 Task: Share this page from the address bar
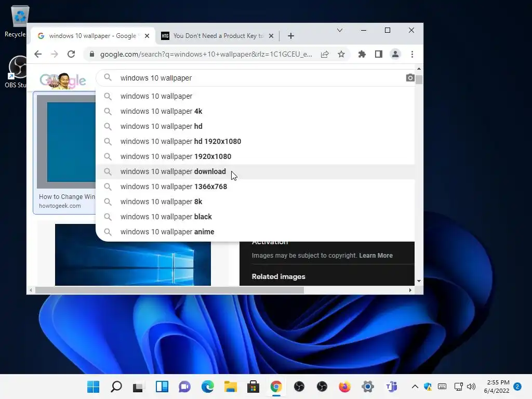325,54
